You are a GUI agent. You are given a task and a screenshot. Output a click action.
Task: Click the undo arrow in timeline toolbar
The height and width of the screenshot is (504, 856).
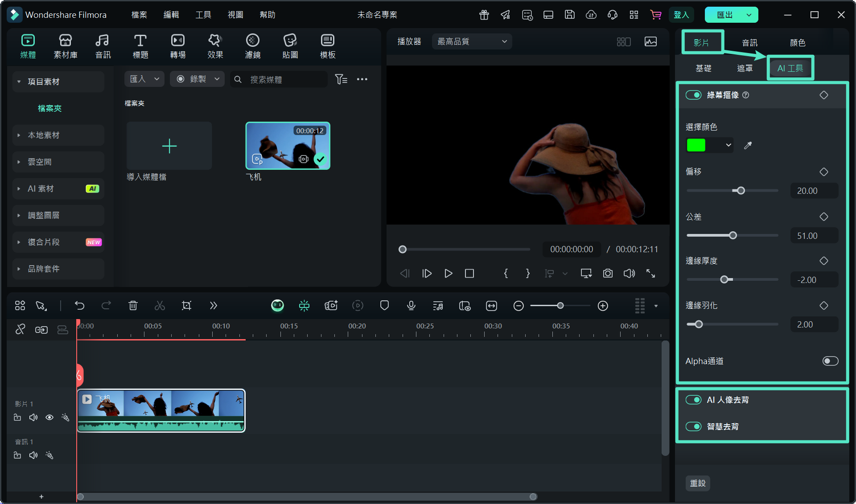click(x=79, y=306)
